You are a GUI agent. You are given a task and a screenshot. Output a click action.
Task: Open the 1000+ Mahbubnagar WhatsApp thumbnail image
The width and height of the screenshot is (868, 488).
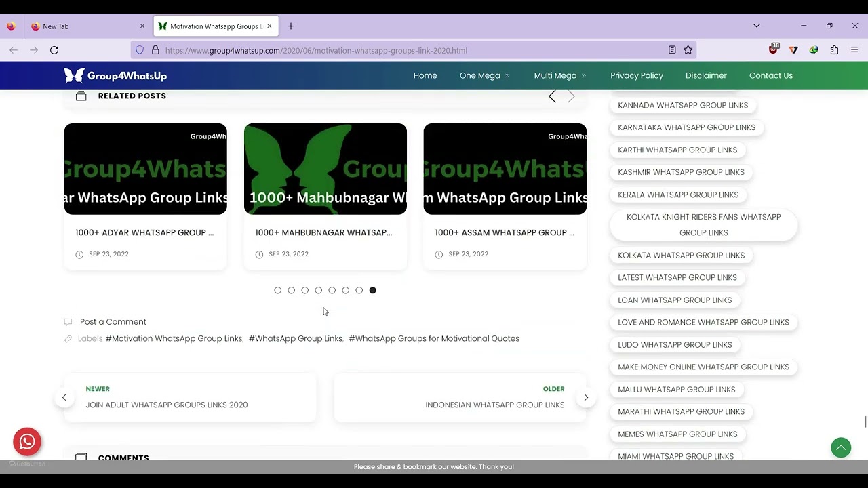[x=325, y=169]
